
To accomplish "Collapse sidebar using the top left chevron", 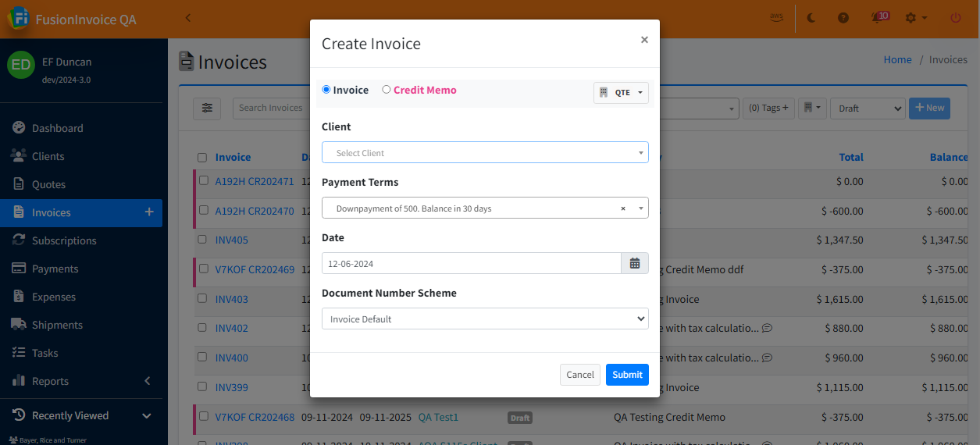I will [x=188, y=18].
